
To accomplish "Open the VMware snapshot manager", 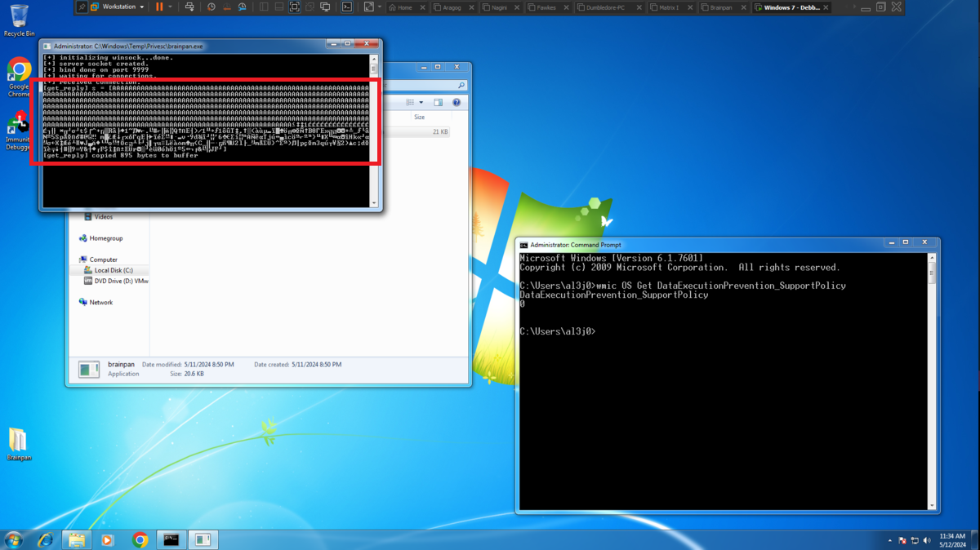I will (x=243, y=7).
